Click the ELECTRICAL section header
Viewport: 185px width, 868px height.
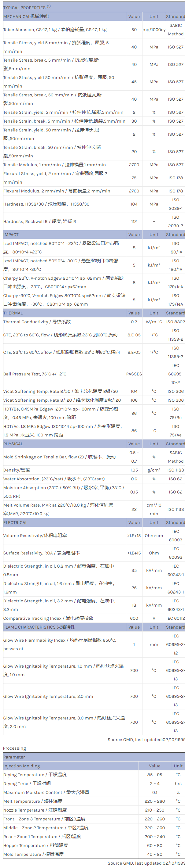point(15,523)
